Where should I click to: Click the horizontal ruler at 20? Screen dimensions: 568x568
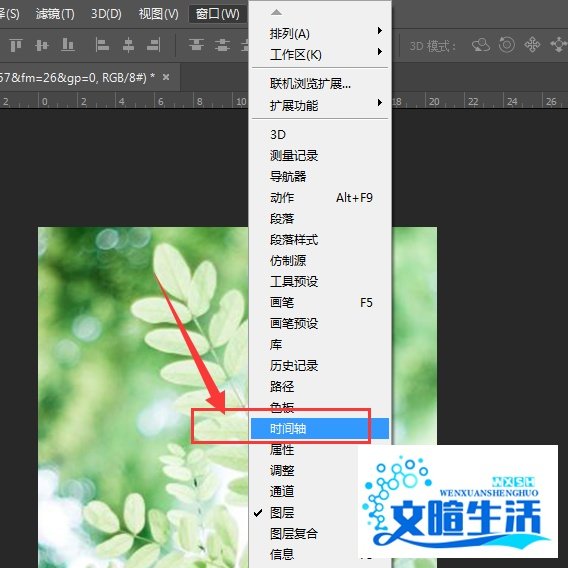click(x=434, y=101)
